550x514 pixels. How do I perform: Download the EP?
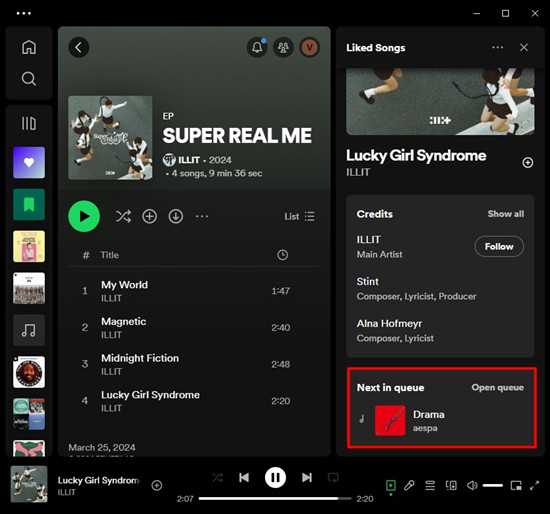pyautogui.click(x=176, y=216)
